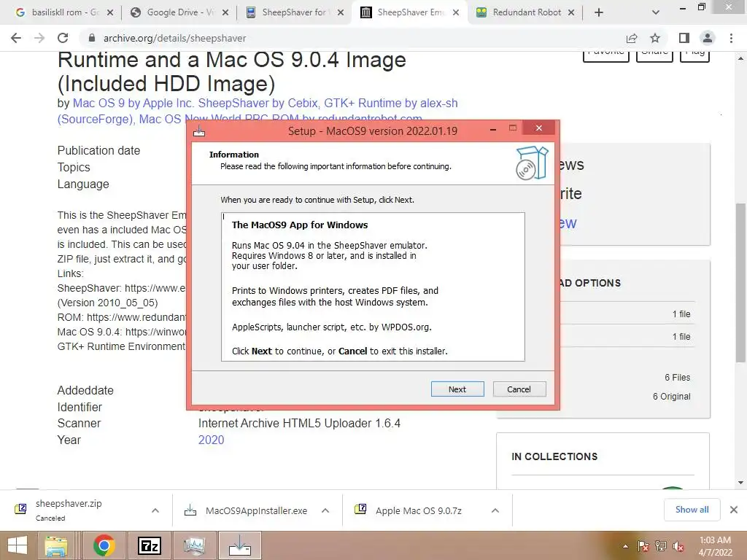
Task: Click the installer icon in the Setup title bar
Action: tap(199, 131)
